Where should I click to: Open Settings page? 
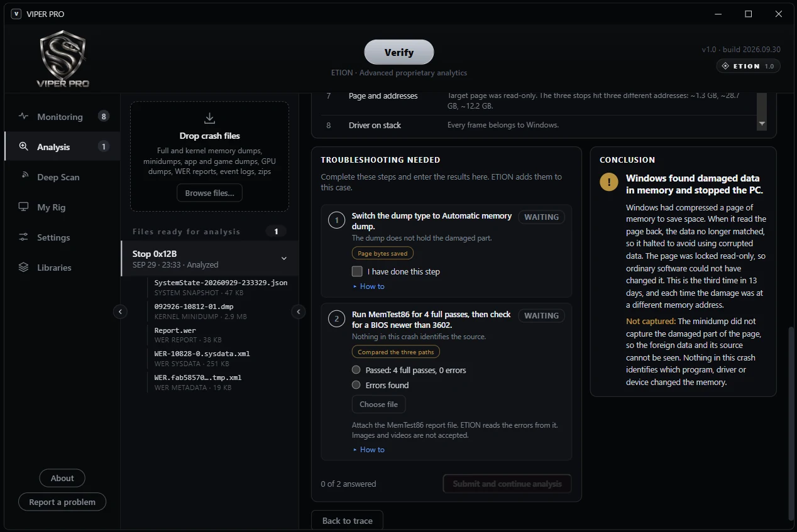[62, 237]
